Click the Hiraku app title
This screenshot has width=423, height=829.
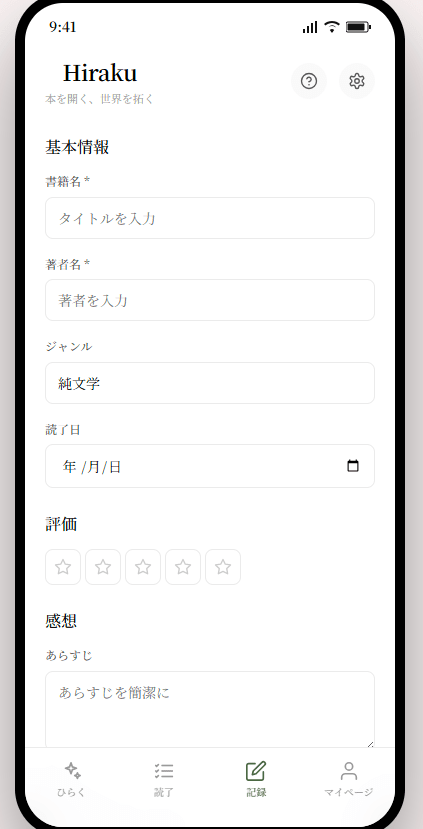coord(100,73)
